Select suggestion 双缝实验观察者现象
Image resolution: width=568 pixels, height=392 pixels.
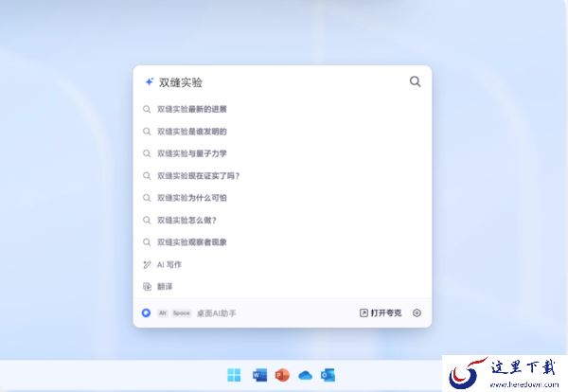282,242
